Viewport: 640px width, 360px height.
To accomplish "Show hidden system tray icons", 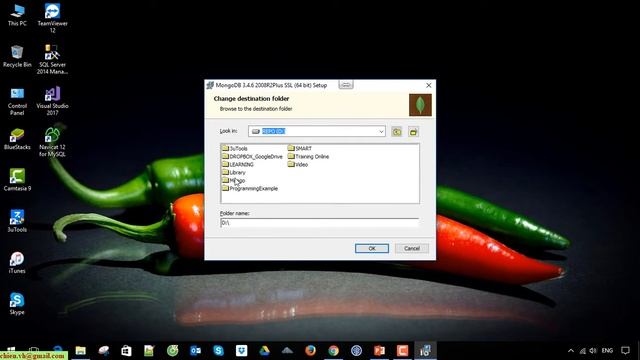I will (571, 350).
